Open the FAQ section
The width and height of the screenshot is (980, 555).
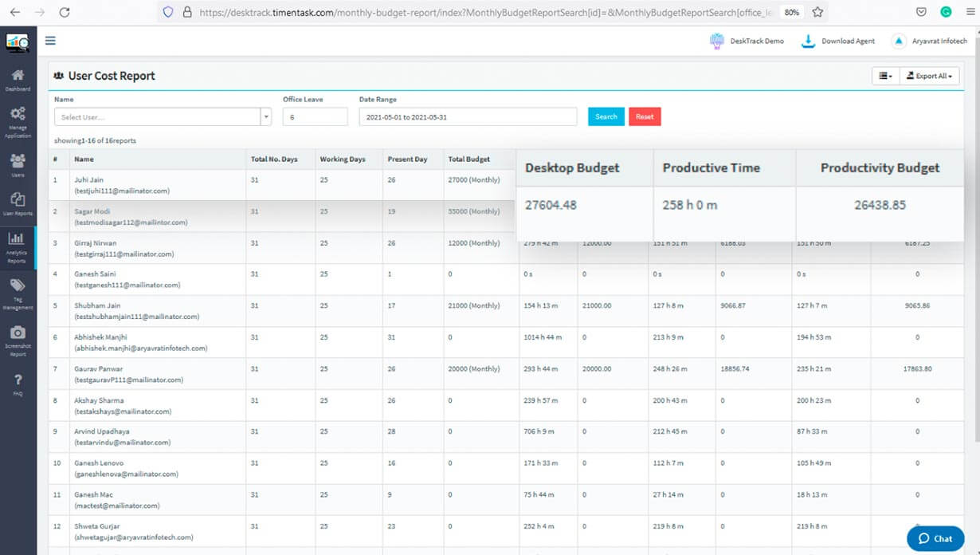18,384
